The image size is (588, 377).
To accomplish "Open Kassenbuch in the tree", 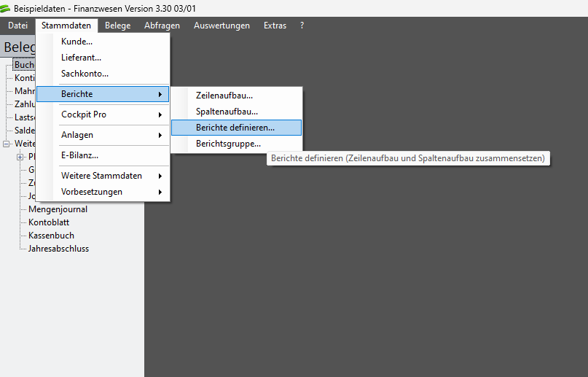I will (x=51, y=236).
